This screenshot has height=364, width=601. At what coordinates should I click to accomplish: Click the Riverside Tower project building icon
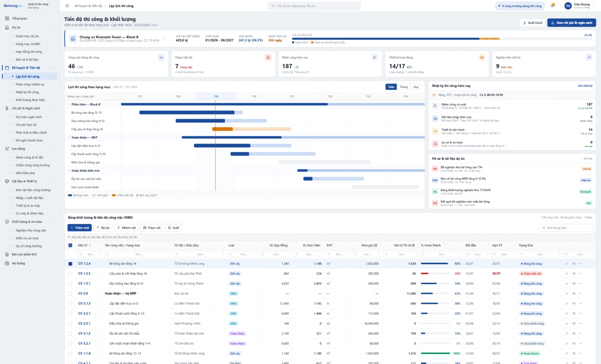[x=73, y=39]
